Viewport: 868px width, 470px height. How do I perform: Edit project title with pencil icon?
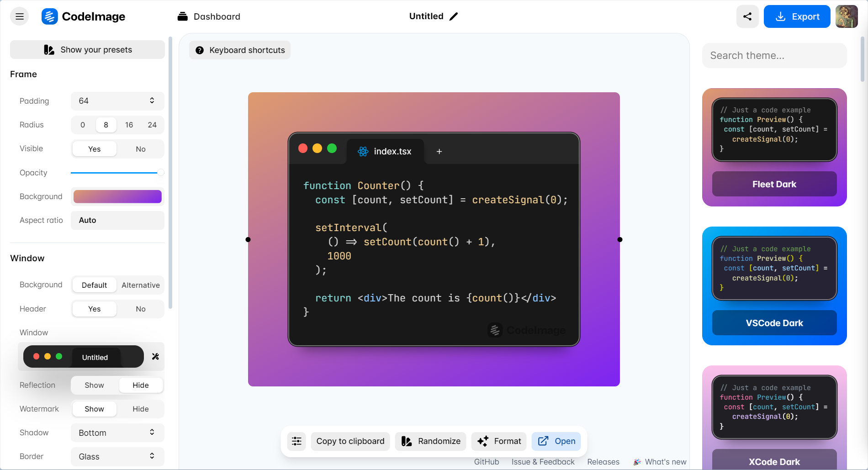point(454,16)
